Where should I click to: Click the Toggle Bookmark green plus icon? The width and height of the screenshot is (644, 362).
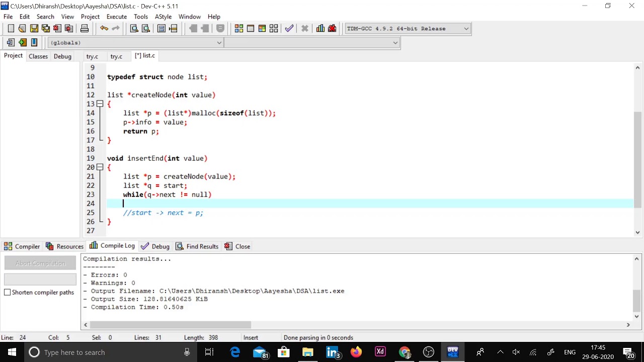(x=22, y=43)
